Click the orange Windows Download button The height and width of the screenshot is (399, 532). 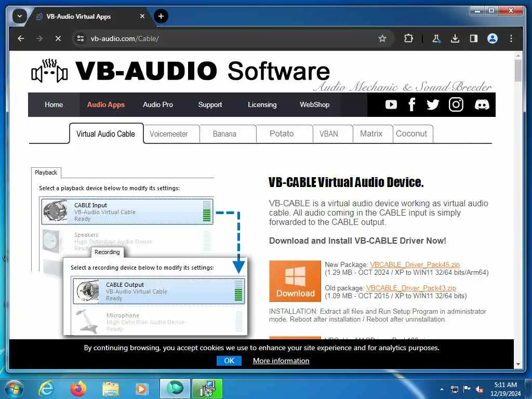click(295, 281)
